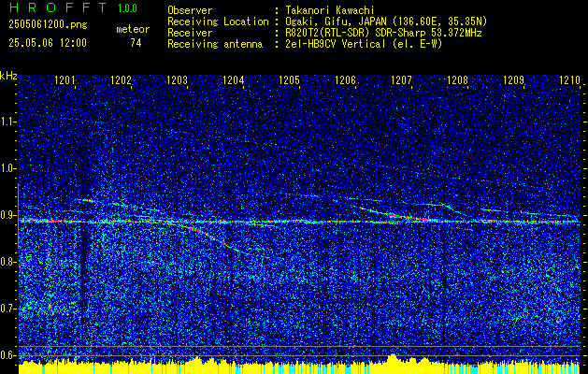Image resolution: width=588 pixels, height=374 pixels.
Task: Click the yellow signal level peak below 1207
Action: coord(393,358)
